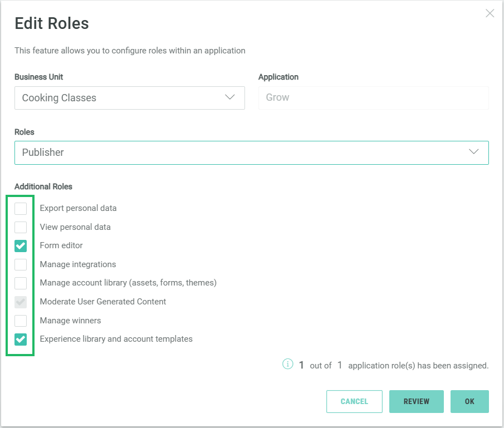Close the Edit Roles dialog with X
This screenshot has width=504, height=428.
(x=490, y=13)
